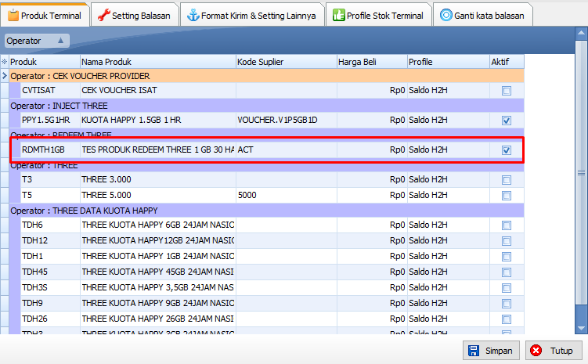Enable Aktif for TDH6 product
The width and height of the screenshot is (588, 364).
click(507, 225)
